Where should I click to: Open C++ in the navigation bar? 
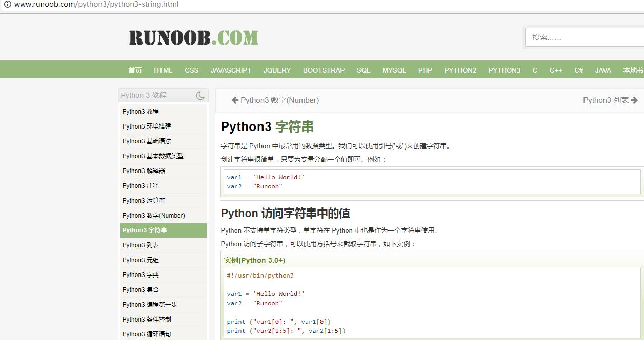click(x=556, y=70)
